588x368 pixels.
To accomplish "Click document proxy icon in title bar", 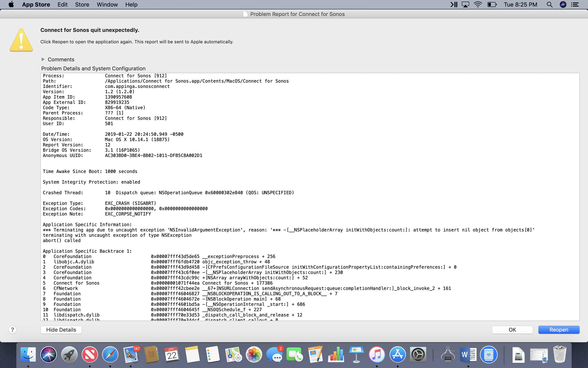I will [245, 14].
